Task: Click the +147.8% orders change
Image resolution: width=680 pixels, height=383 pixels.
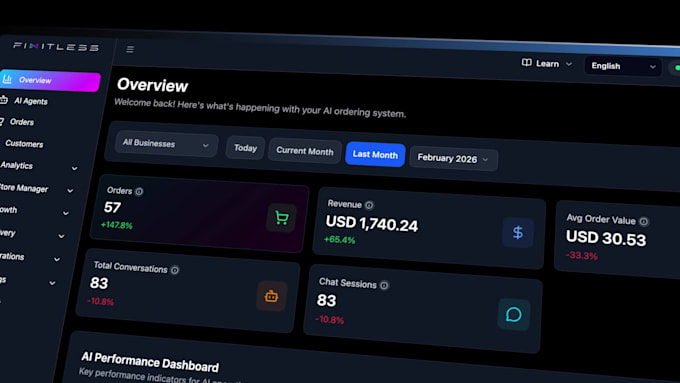Action: (117, 225)
